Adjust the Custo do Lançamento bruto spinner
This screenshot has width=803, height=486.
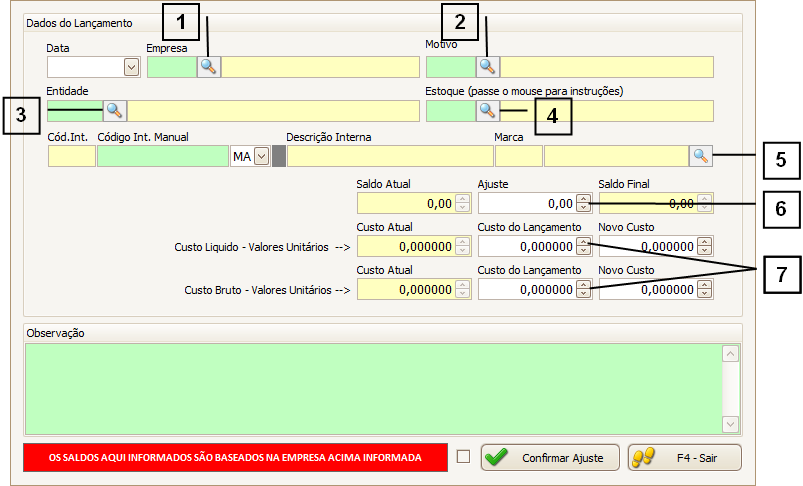tap(583, 289)
